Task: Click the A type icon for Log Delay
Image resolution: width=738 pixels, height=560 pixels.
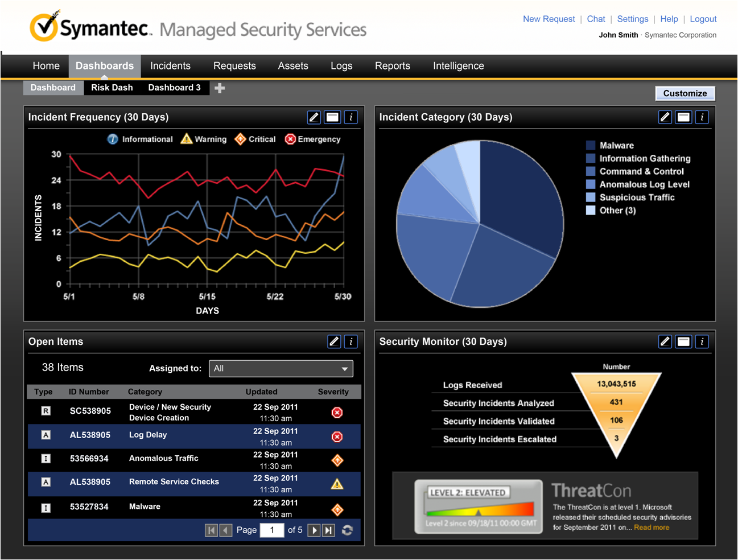Action: coord(46,435)
